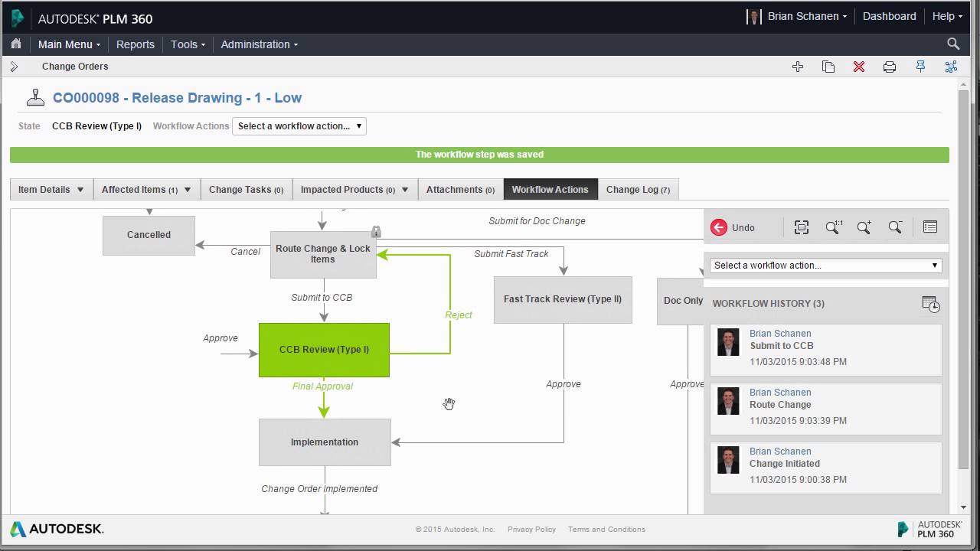Image resolution: width=980 pixels, height=551 pixels.
Task: Click the WORKFLOW HISTORY (3) heading
Action: pos(768,304)
